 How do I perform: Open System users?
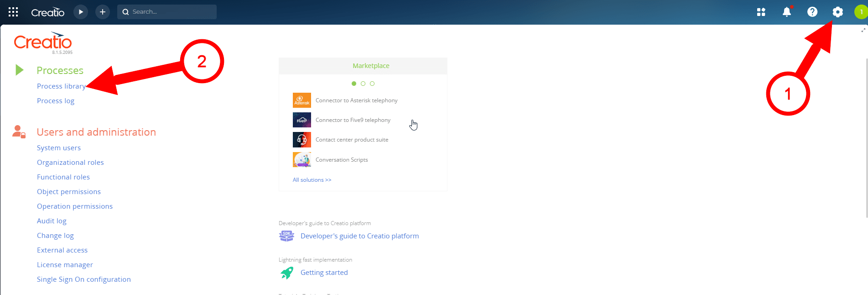coord(59,148)
